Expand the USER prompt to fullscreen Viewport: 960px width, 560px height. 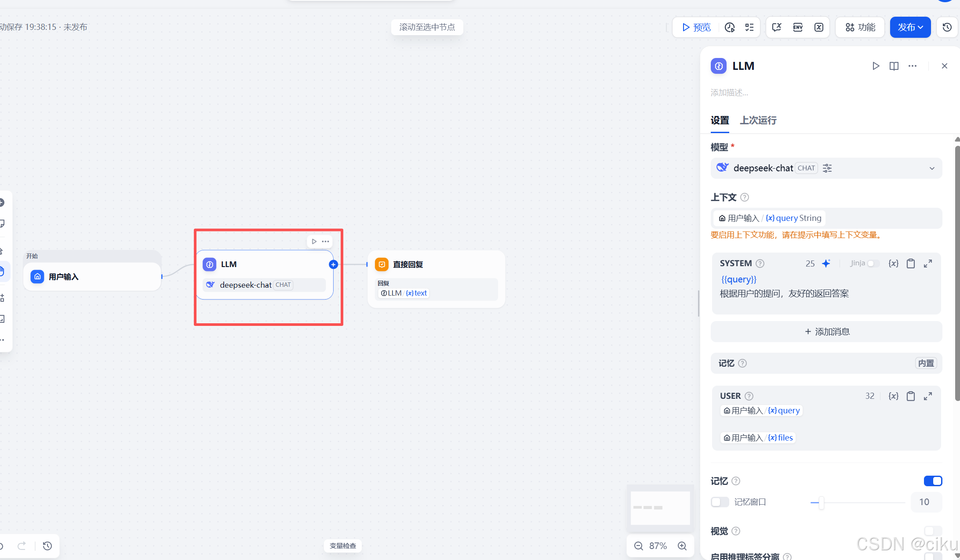tap(928, 396)
